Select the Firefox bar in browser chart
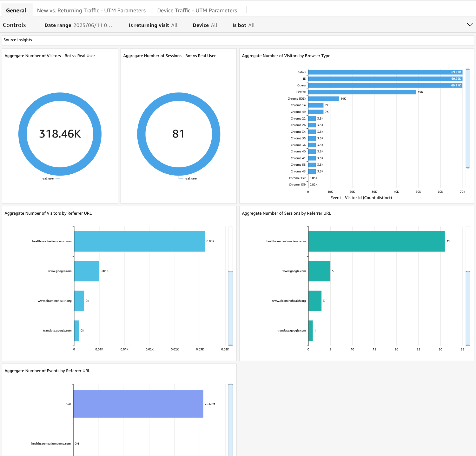 pyautogui.click(x=362, y=92)
